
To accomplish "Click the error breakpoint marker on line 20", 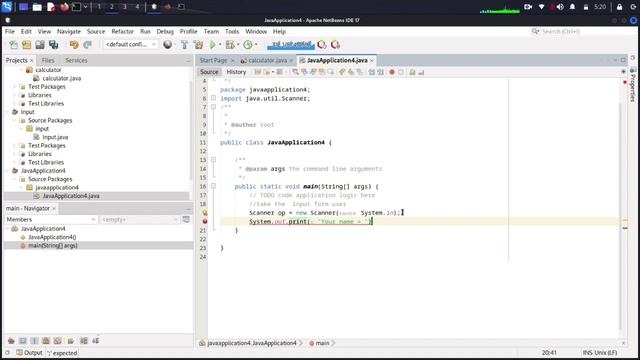I will [205, 221].
